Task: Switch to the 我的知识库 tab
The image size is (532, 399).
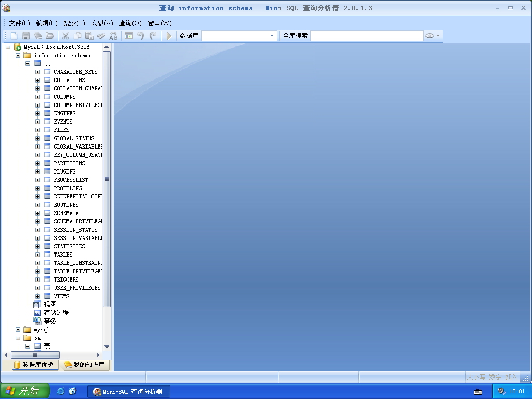Action: (85, 364)
